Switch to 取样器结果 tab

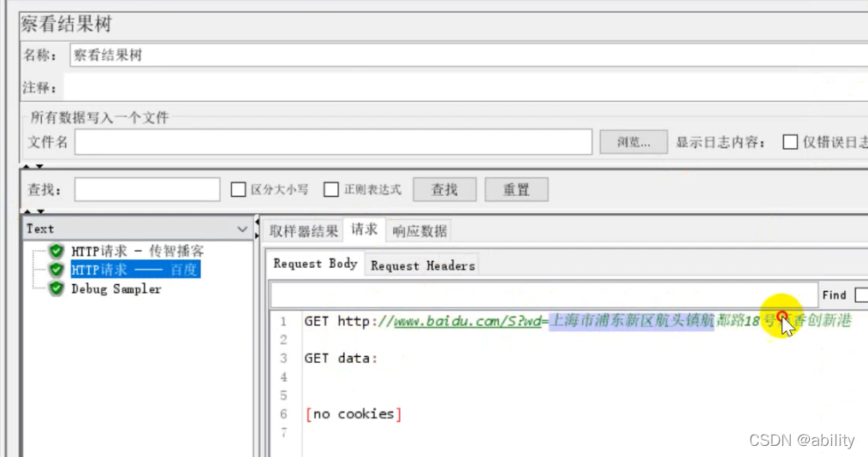(x=303, y=231)
